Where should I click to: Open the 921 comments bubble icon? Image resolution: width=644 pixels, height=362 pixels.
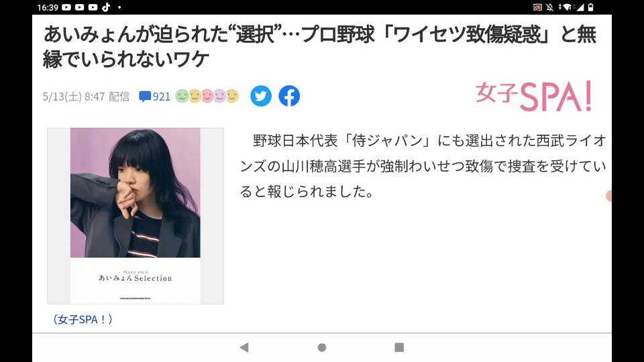(145, 97)
